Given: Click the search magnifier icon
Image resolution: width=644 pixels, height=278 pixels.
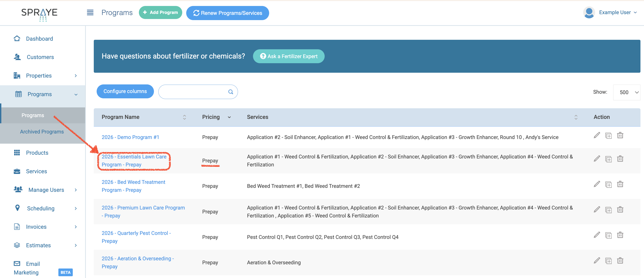Looking at the screenshot, I should [x=230, y=92].
